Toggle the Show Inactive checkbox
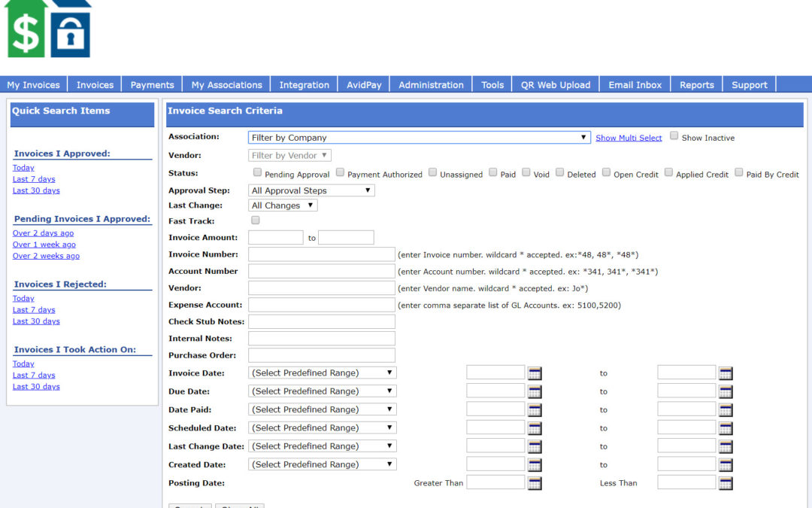812x508 pixels. click(674, 136)
